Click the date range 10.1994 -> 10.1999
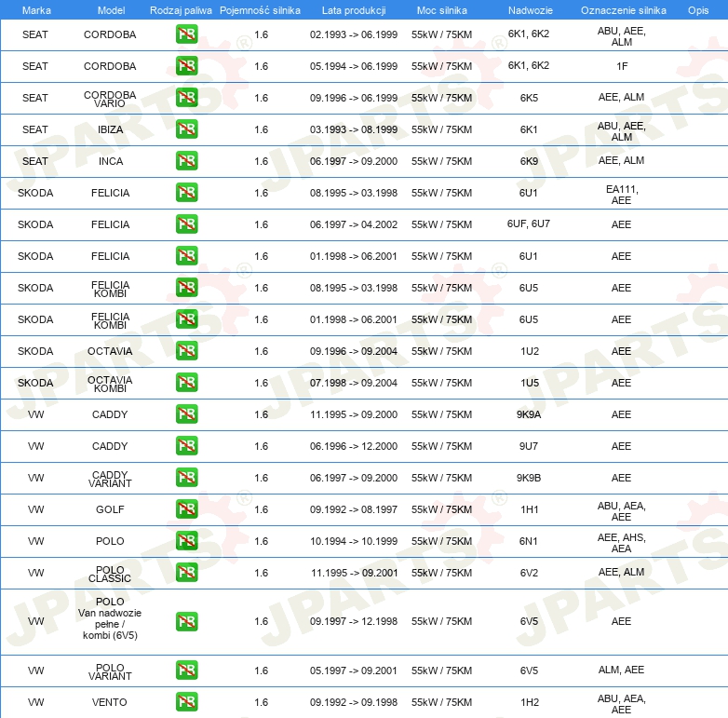 click(x=354, y=541)
